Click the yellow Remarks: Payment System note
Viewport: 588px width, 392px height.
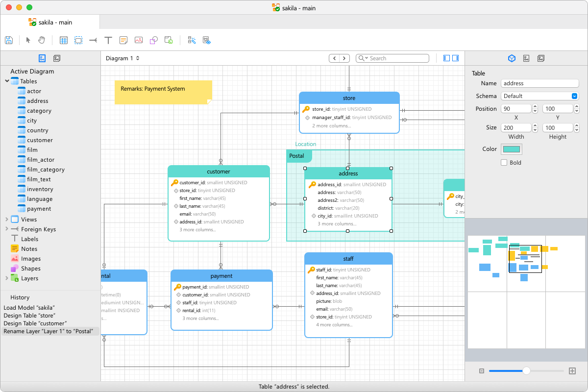[x=164, y=92]
